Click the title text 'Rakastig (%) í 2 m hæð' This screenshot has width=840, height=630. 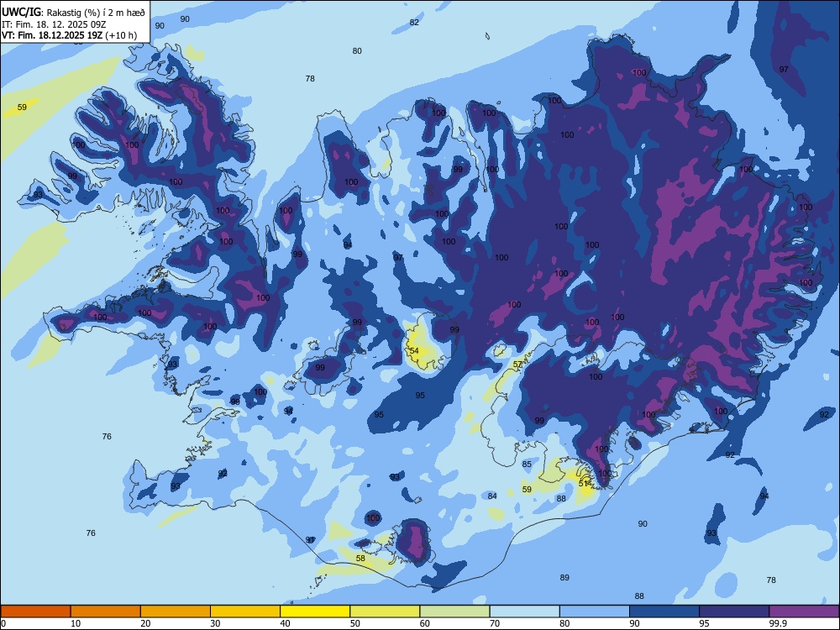pos(96,13)
